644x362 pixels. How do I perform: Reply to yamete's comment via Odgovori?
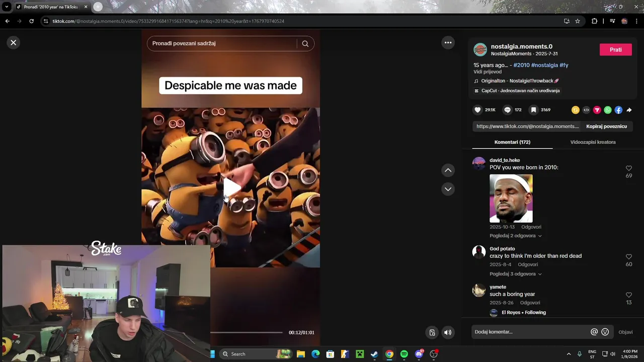click(530, 303)
